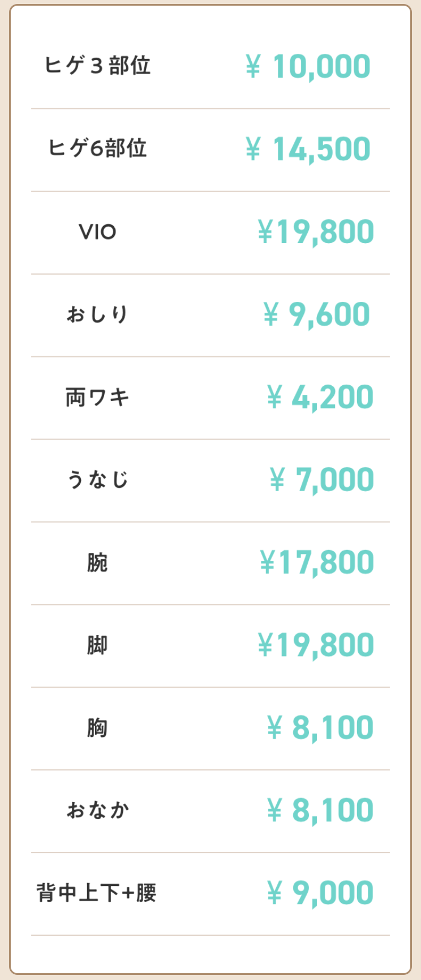Click the おなか row label

97,810
